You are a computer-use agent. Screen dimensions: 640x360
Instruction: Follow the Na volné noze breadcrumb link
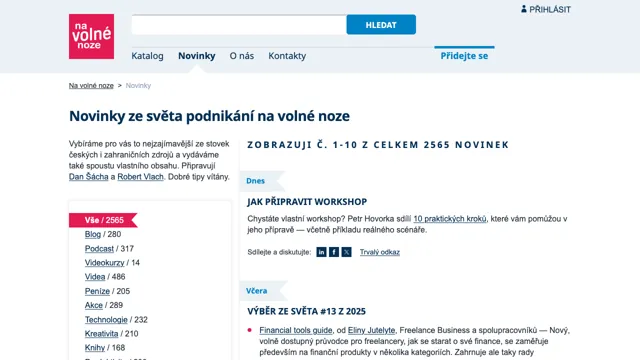[x=91, y=86]
